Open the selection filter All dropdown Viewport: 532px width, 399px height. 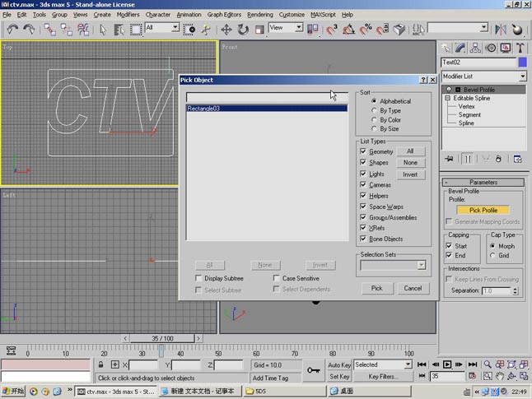coord(175,27)
